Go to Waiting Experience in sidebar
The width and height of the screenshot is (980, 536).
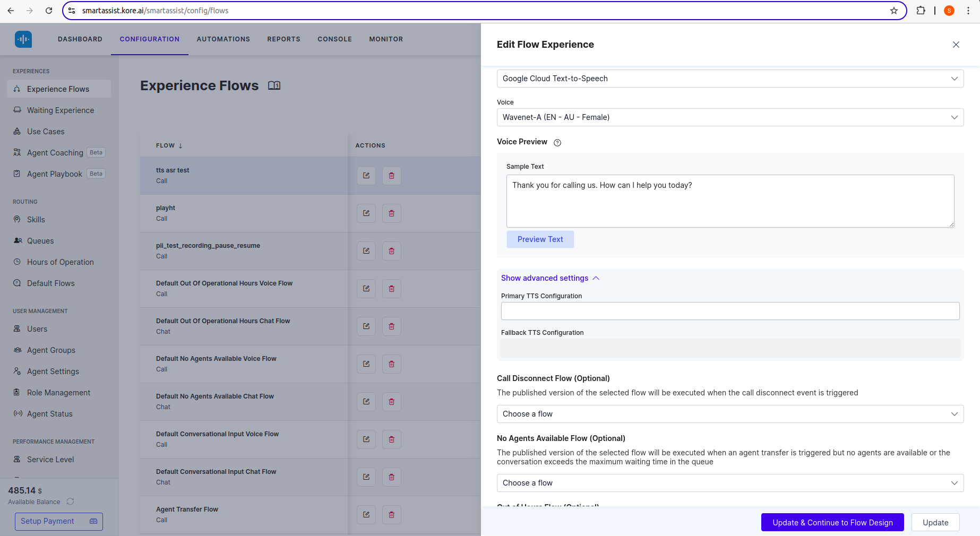tap(61, 110)
